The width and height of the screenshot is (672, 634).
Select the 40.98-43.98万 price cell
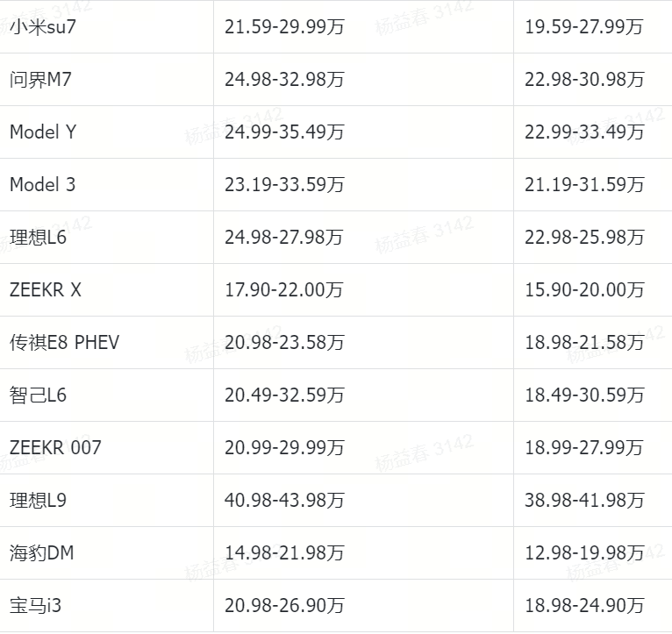[x=284, y=501]
